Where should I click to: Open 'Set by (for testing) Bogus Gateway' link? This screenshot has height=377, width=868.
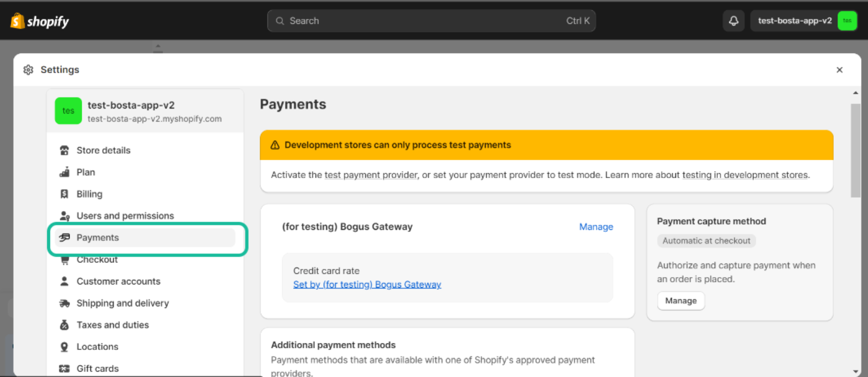367,285
